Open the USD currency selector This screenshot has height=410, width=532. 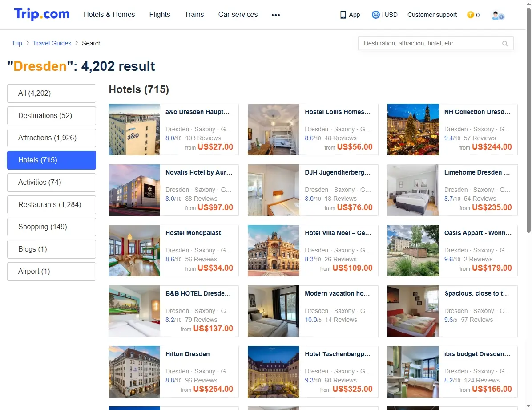coord(391,15)
